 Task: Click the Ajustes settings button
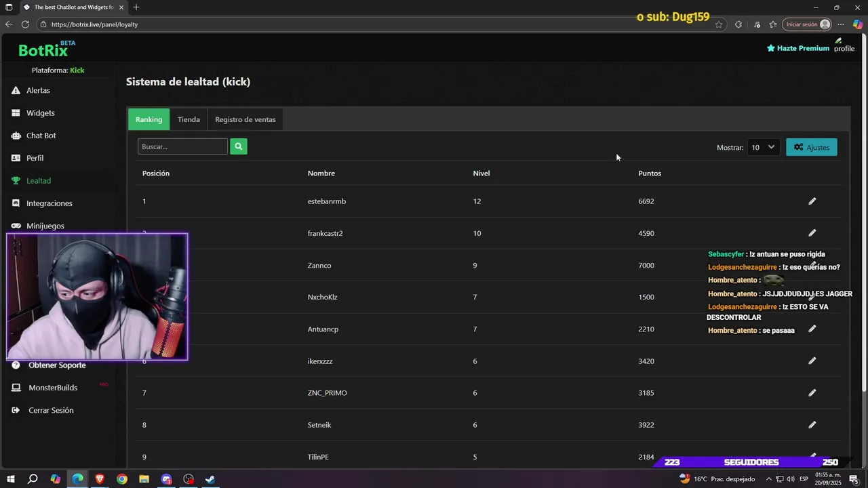(x=812, y=147)
